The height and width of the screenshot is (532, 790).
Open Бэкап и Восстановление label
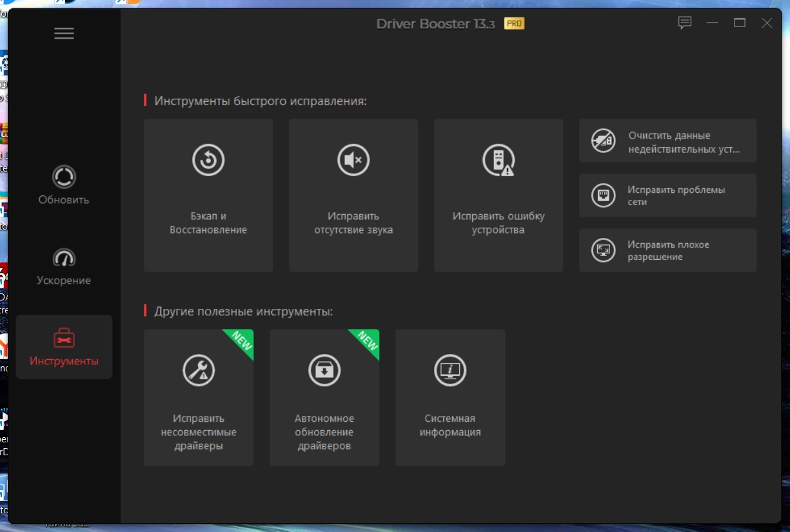click(x=208, y=223)
